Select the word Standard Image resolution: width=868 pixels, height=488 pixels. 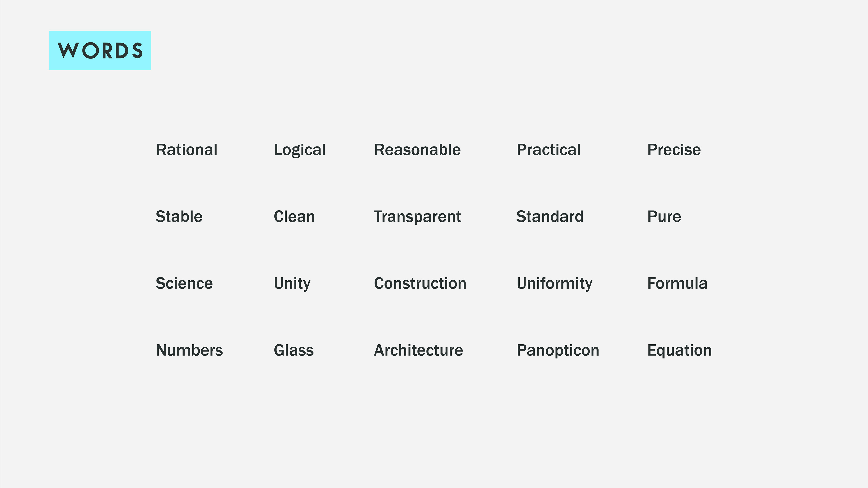550,217
